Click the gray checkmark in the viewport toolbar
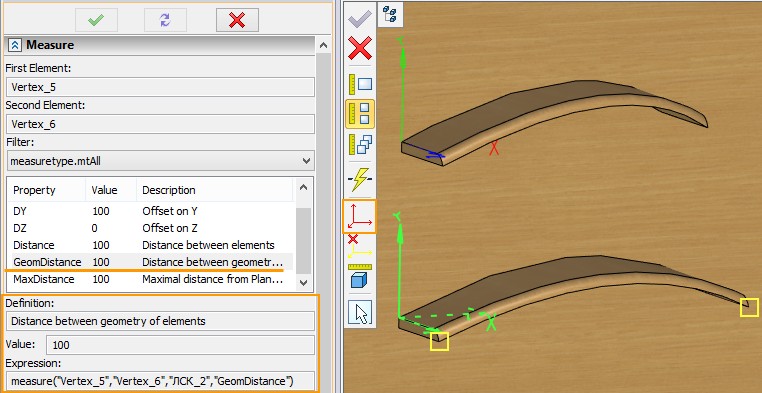The width and height of the screenshot is (762, 393). pyautogui.click(x=360, y=19)
